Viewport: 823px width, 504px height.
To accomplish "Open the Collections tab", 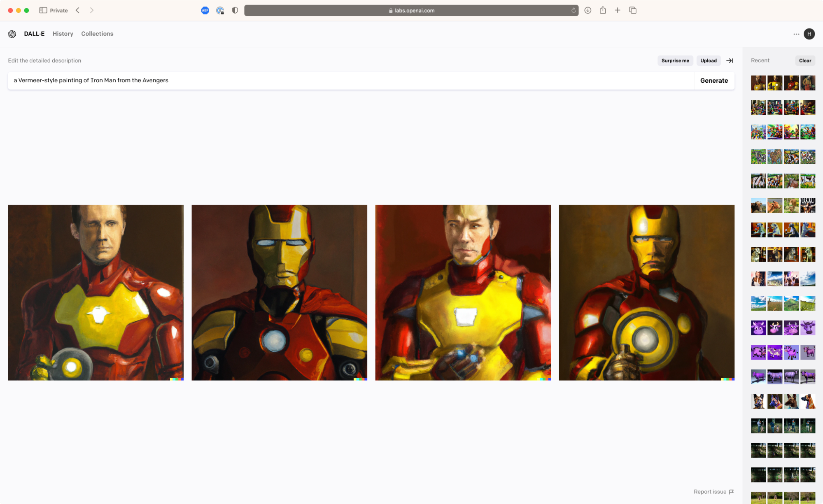I will coord(97,34).
